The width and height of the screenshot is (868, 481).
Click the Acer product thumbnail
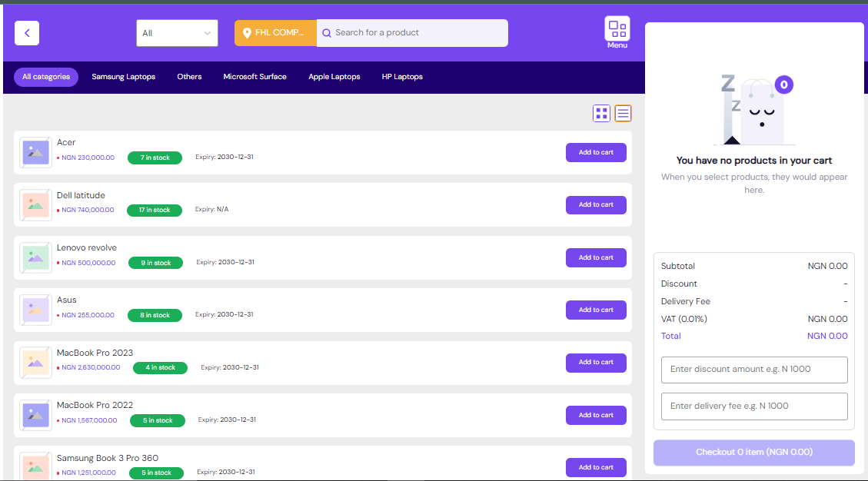[35, 152]
